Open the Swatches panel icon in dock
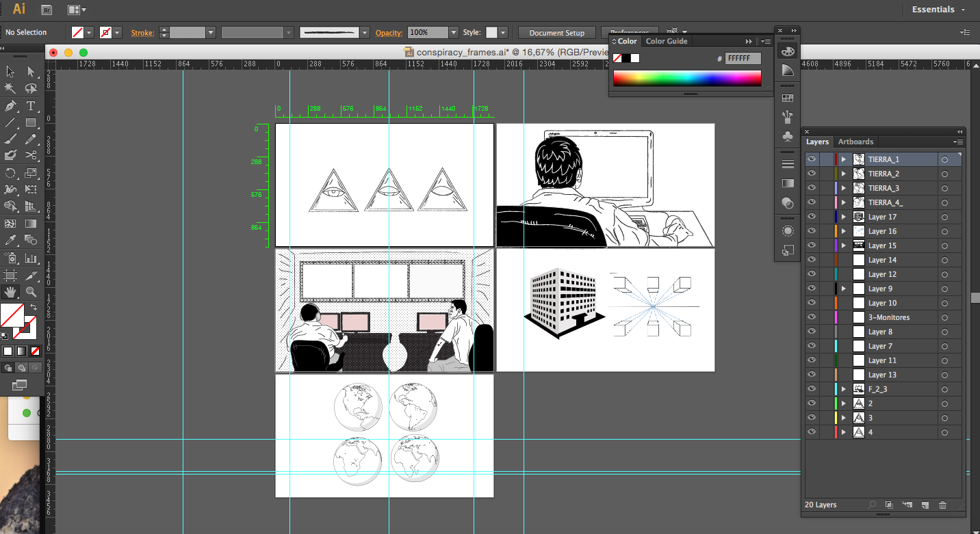The image size is (980, 534). 788,98
